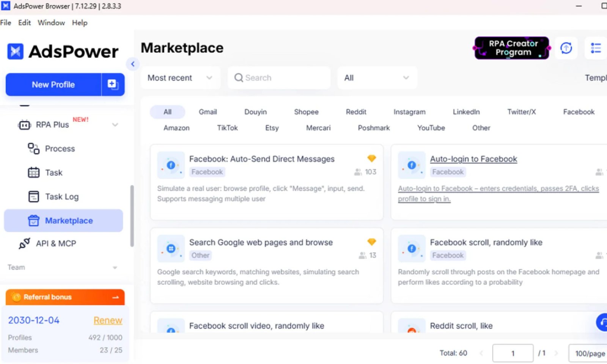Expand the Most recent sort dropdown
This screenshot has width=607, height=364.
[x=180, y=78]
